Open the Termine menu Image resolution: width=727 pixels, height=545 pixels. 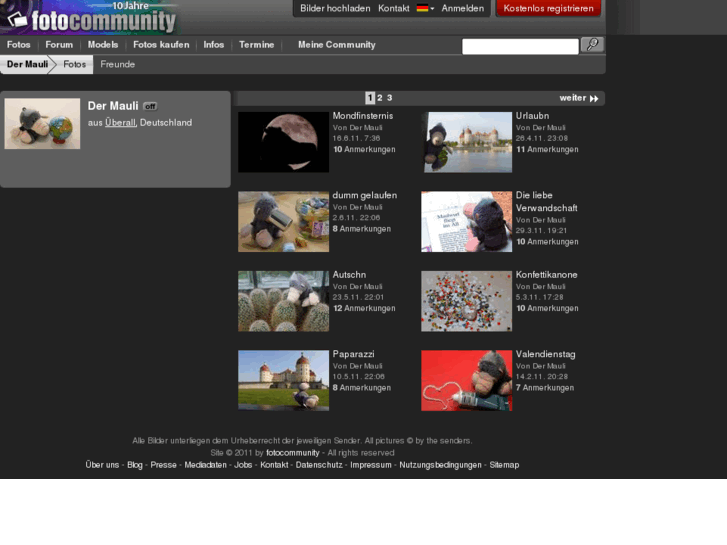click(x=256, y=45)
